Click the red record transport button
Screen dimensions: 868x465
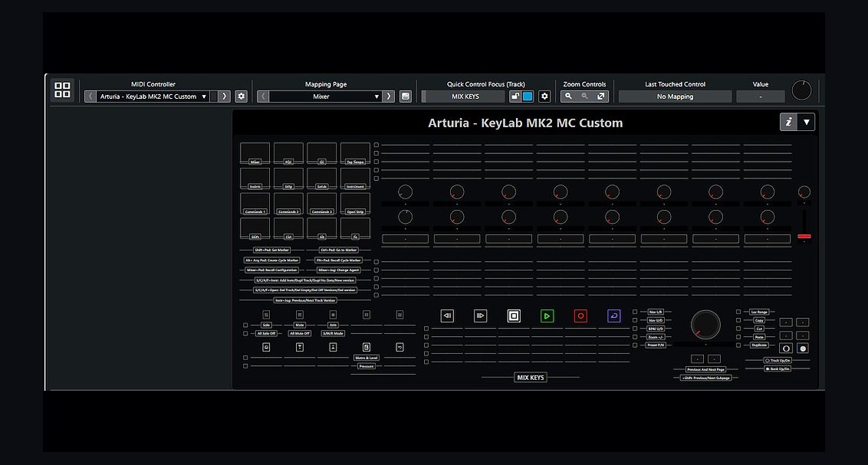580,316
